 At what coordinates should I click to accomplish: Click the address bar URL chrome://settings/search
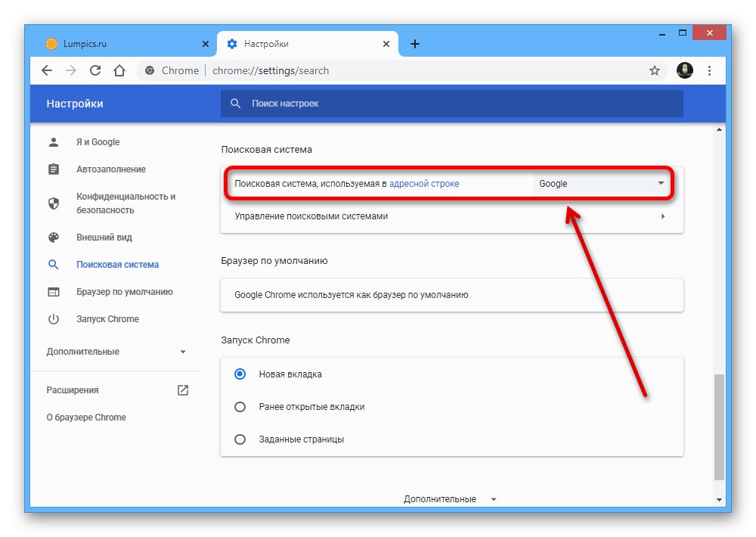point(271,70)
